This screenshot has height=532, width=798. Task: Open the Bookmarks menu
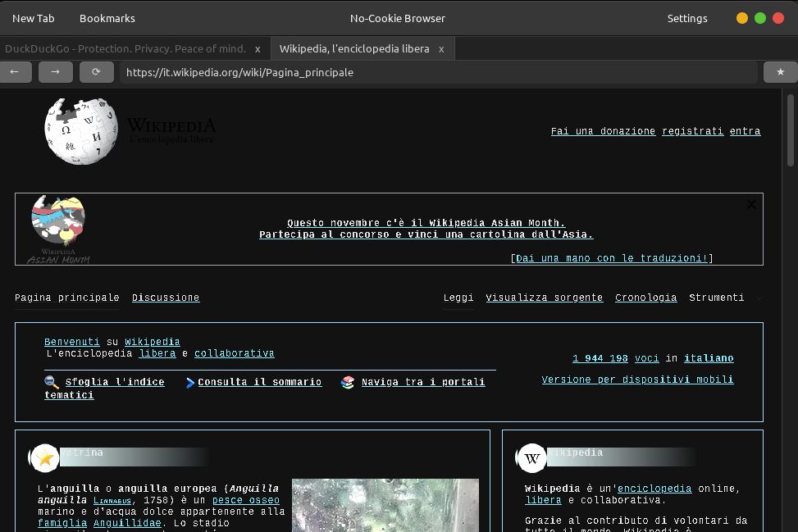(107, 18)
